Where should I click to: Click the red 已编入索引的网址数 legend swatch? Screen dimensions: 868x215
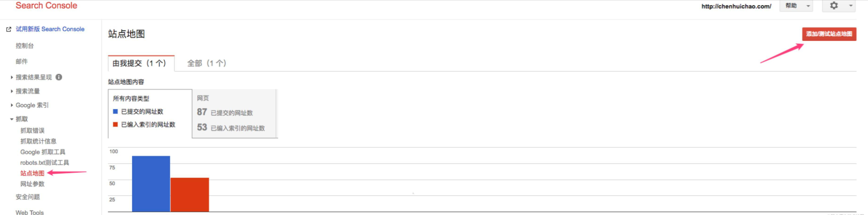115,125
